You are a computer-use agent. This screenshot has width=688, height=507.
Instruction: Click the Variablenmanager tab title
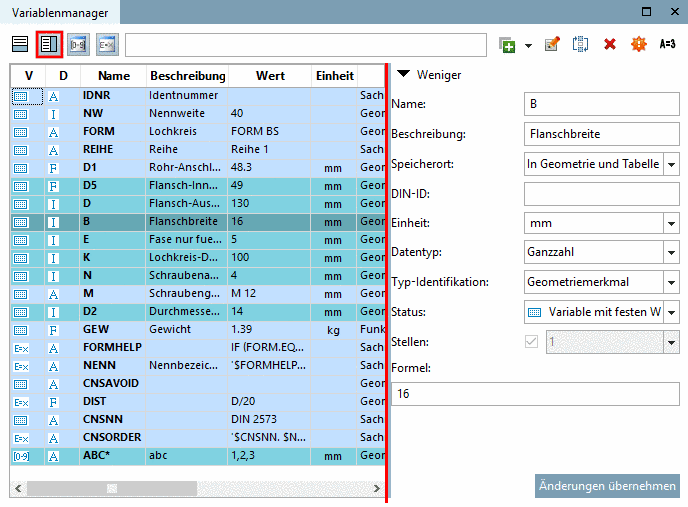click(60, 13)
